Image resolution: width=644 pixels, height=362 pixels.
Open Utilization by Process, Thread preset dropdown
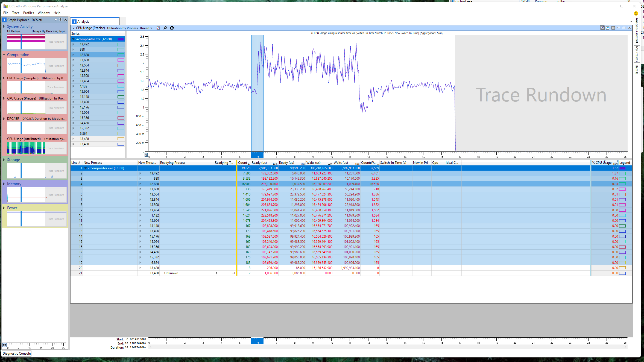tap(130, 28)
